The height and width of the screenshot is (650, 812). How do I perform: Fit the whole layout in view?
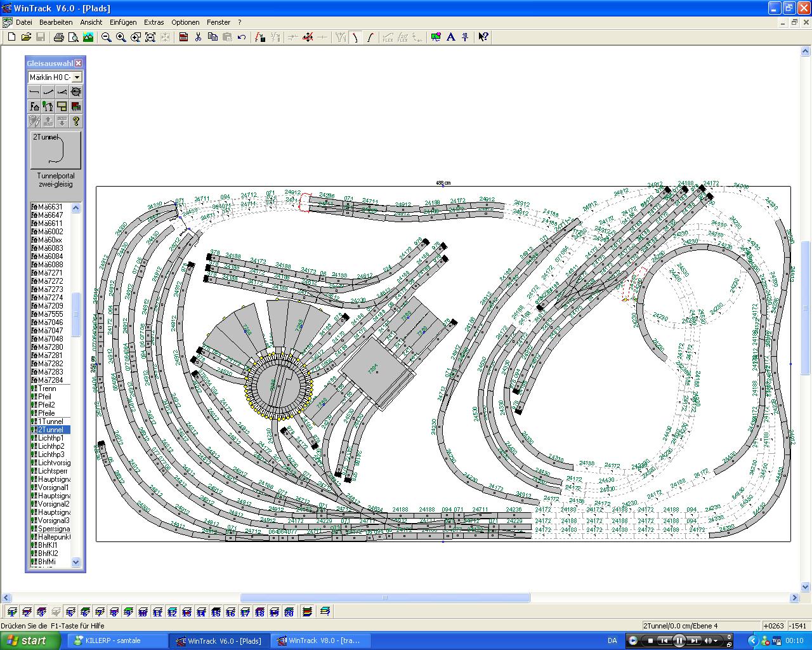pos(150,37)
